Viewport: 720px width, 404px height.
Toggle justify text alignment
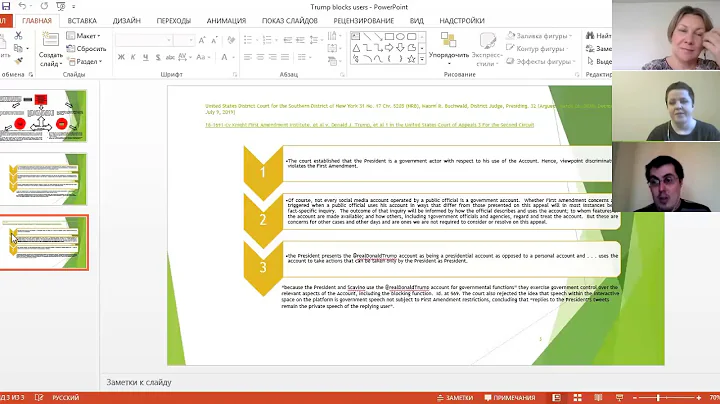pos(285,57)
